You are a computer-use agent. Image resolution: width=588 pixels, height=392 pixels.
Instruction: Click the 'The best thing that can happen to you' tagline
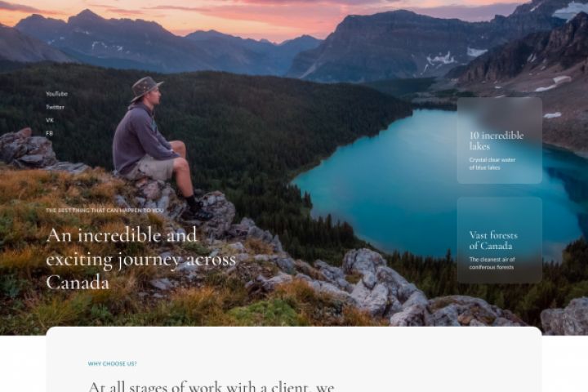[x=105, y=211]
